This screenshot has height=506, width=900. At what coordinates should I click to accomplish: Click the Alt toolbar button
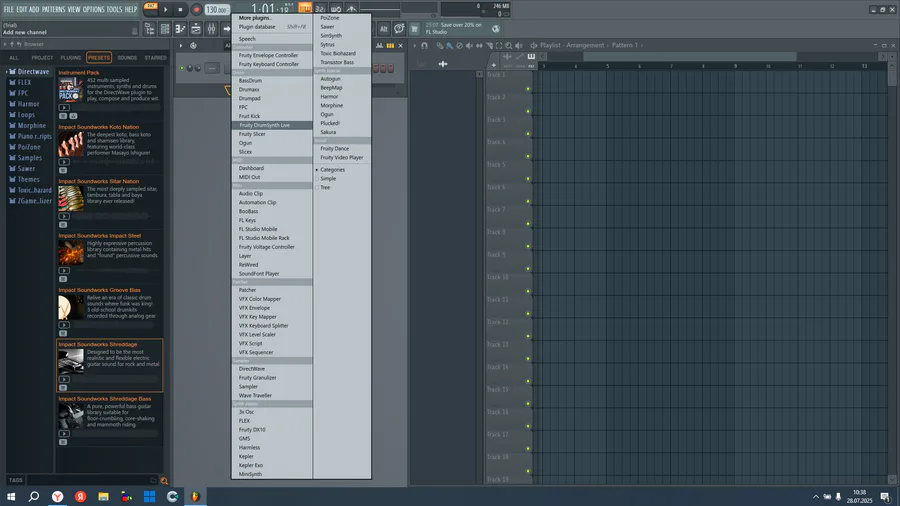(383, 29)
